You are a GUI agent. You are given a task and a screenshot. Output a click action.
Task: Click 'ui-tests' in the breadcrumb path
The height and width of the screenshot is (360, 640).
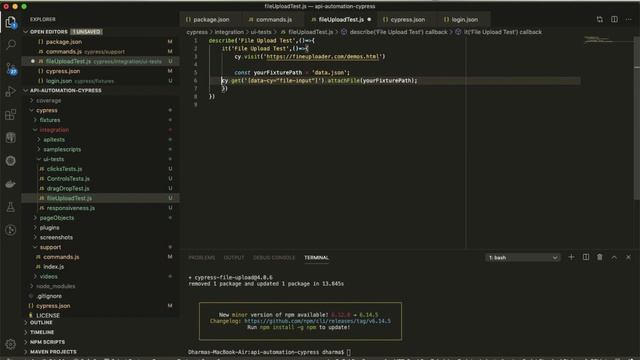click(260, 32)
